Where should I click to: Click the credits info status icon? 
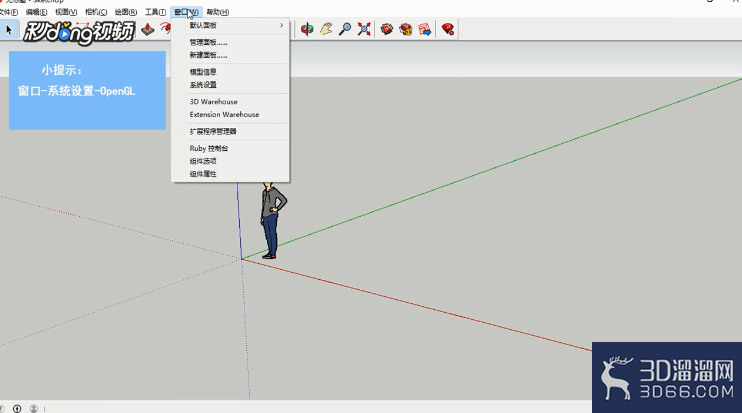click(17, 408)
